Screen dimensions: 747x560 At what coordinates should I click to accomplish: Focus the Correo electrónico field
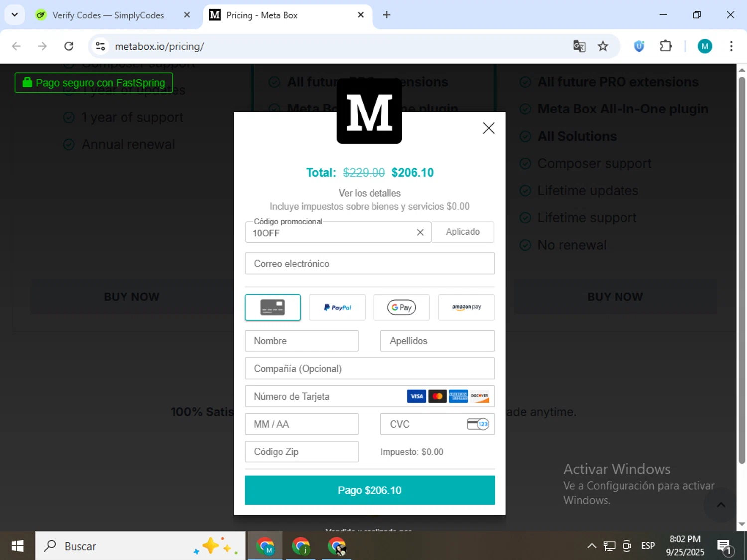point(370,264)
